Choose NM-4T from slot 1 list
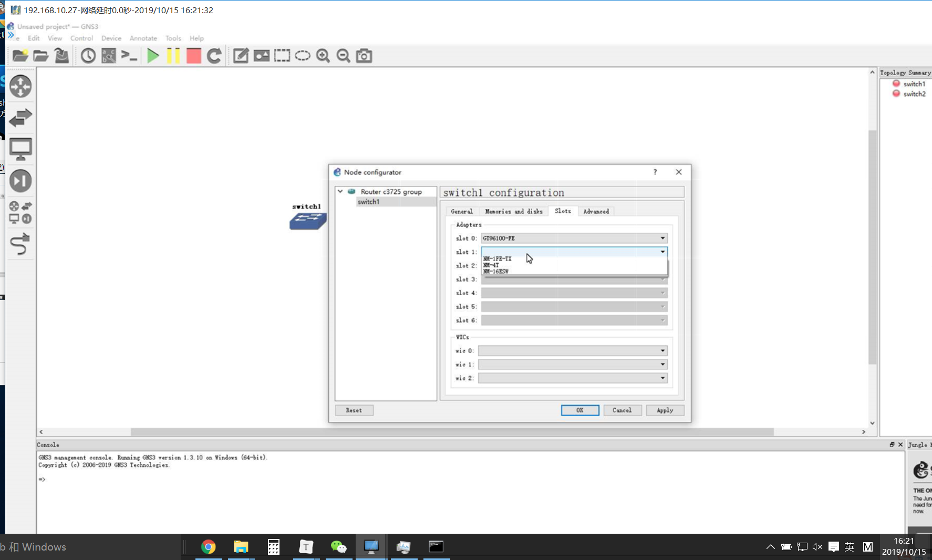 574,265
